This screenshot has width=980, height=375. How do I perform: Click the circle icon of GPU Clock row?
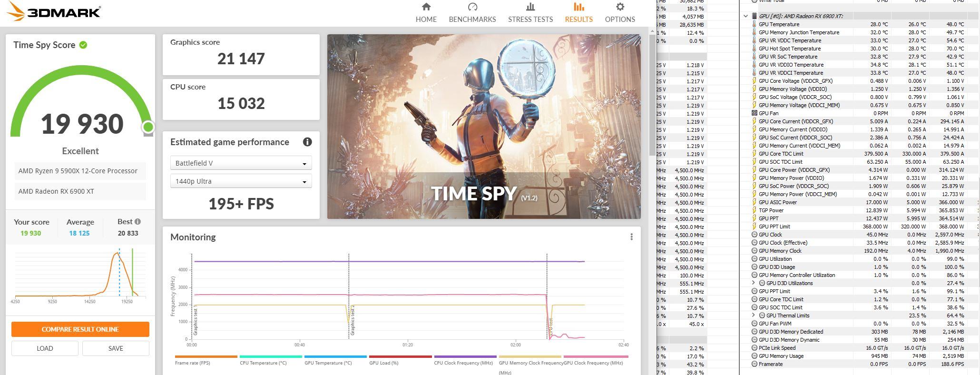tap(754, 235)
